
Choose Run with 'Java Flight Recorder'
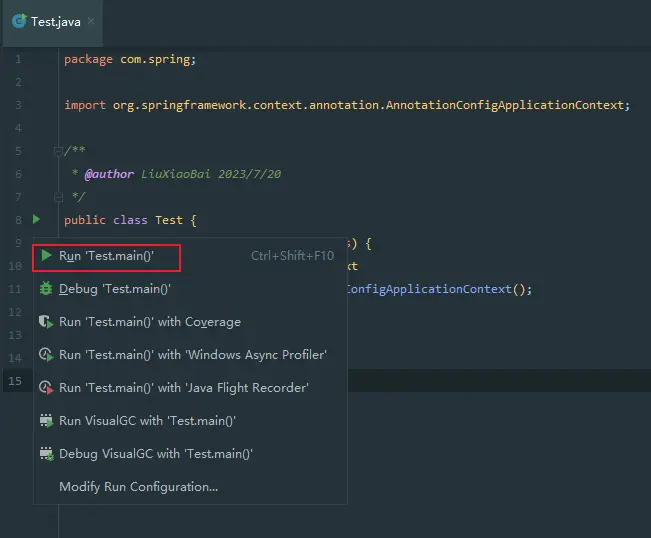[x=183, y=388]
